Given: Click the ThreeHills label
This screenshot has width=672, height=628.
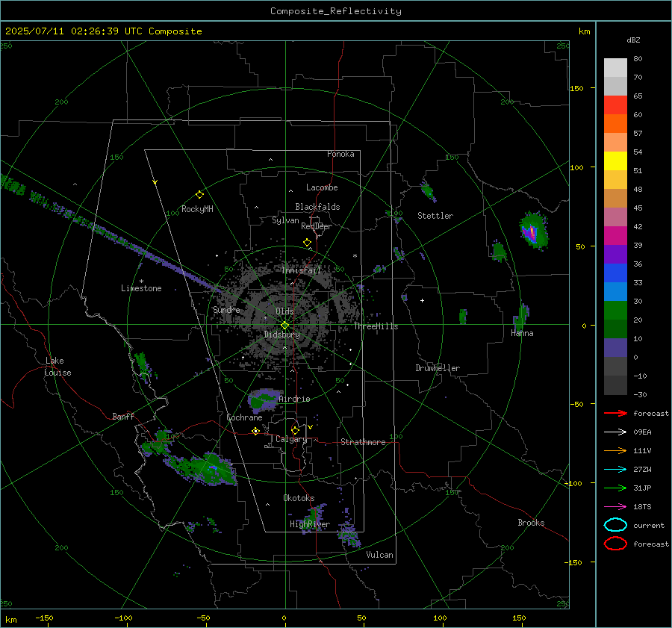Looking at the screenshot, I should pyautogui.click(x=376, y=326).
